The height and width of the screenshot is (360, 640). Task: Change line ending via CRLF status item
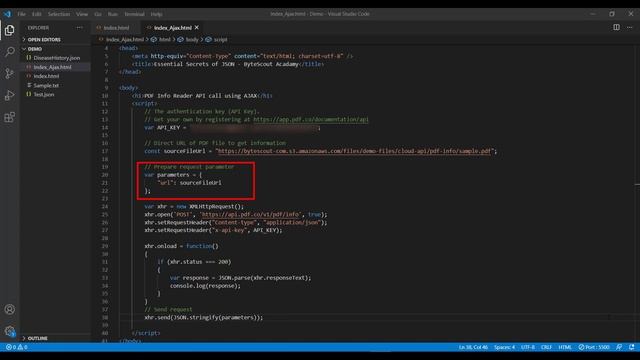pyautogui.click(x=546, y=347)
